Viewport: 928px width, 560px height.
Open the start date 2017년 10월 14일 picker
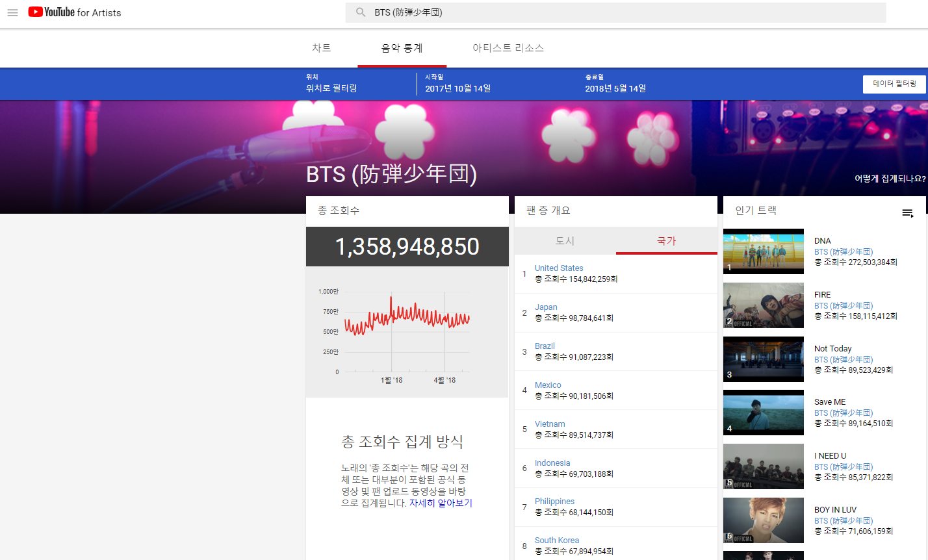coord(458,88)
